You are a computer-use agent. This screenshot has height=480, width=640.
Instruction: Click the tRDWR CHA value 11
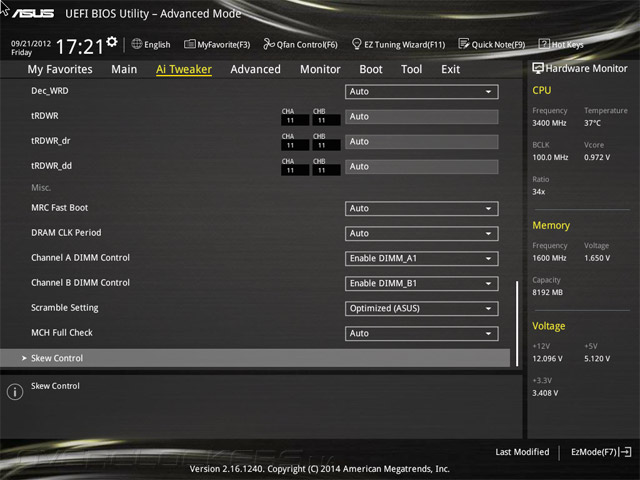(x=295, y=120)
